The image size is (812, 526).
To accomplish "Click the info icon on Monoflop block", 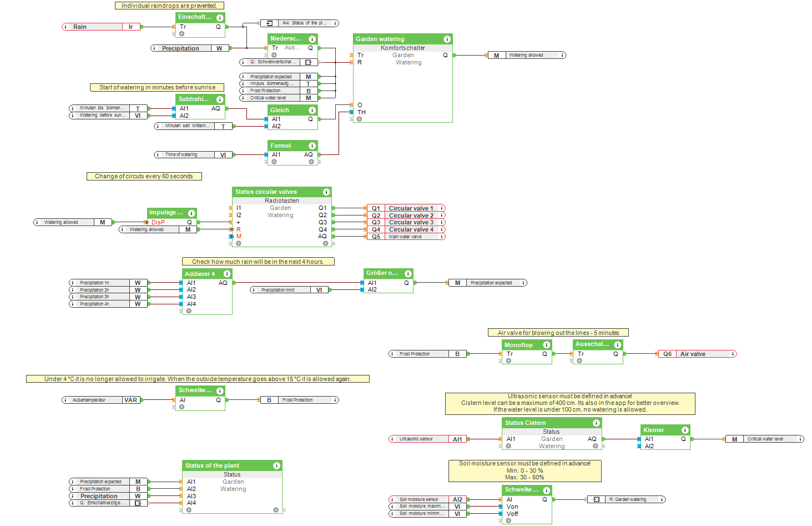I will tap(546, 345).
